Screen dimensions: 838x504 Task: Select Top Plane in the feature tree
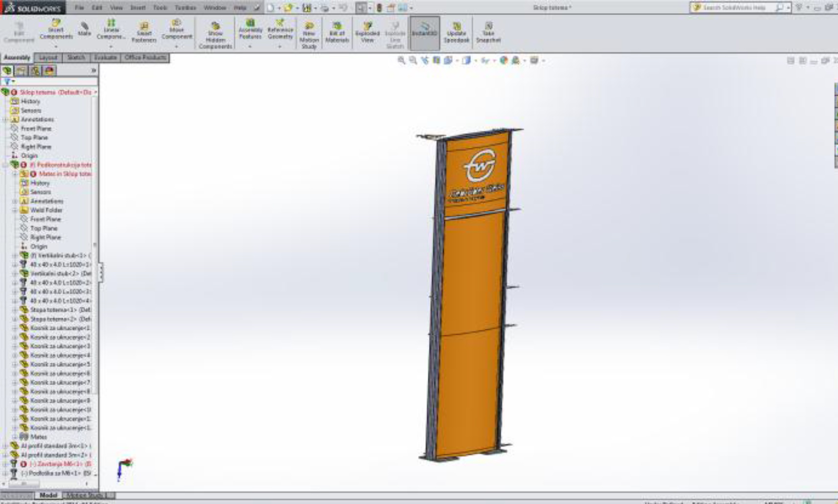coord(34,137)
